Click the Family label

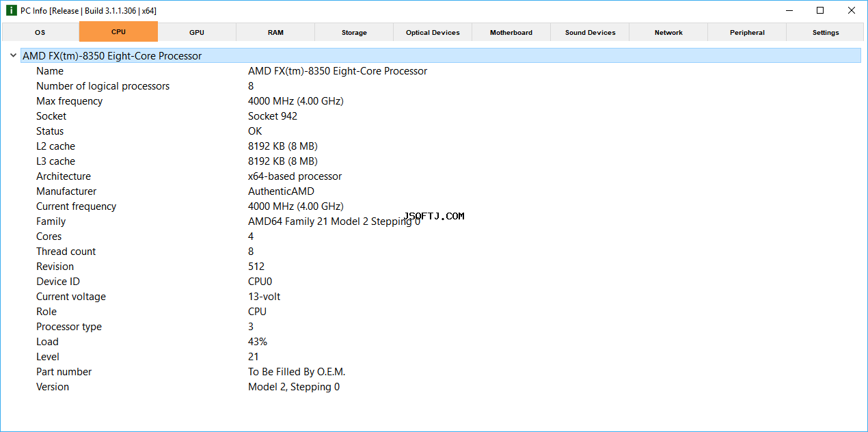51,221
